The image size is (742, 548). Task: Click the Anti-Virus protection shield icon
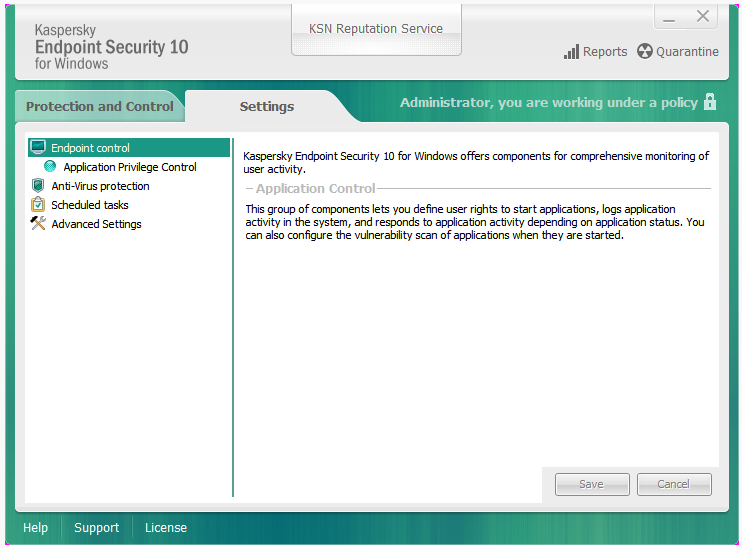pos(38,186)
